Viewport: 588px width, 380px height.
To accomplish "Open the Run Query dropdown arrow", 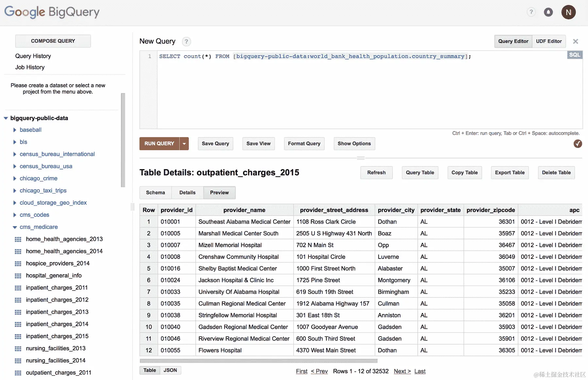I will pos(184,144).
